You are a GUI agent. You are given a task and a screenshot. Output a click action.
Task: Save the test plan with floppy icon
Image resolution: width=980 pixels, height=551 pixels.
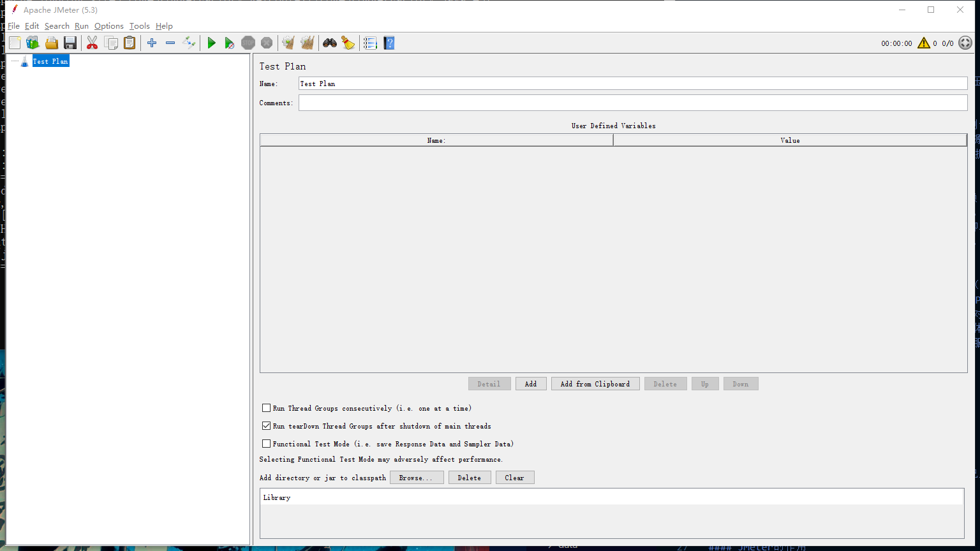coord(70,43)
